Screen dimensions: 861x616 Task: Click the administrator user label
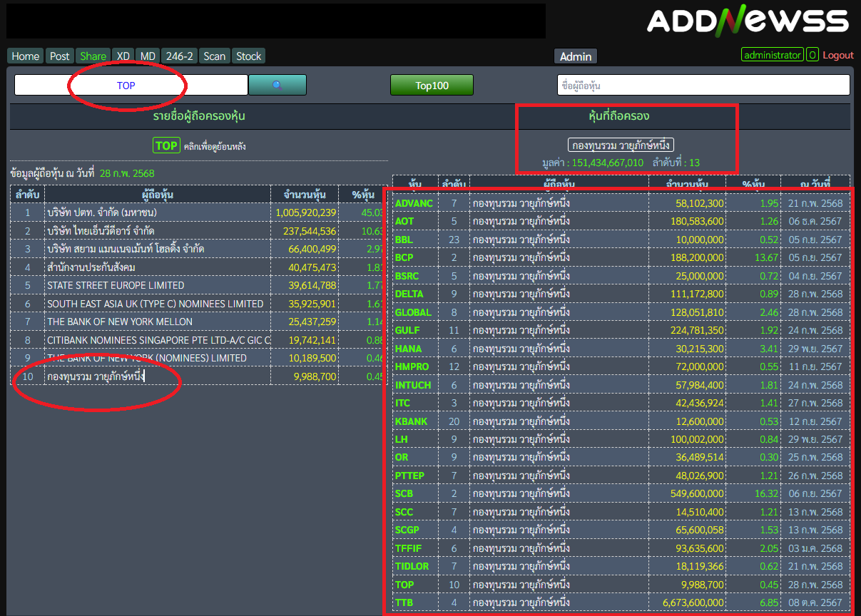tap(772, 55)
